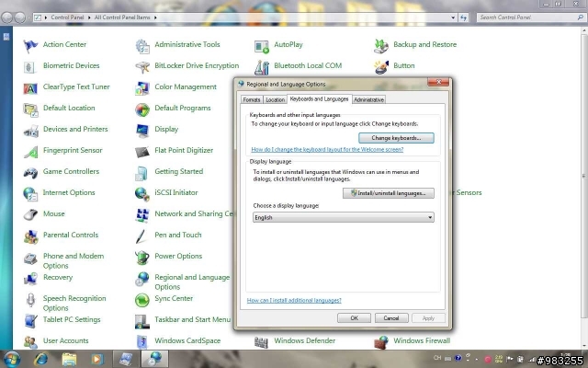Open the User Accounts icon
The height and width of the screenshot is (368, 588).
click(30, 342)
